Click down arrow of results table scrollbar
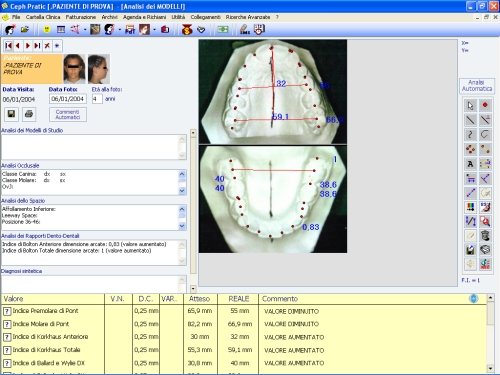Screen dimensions: 500x375 [x=490, y=368]
